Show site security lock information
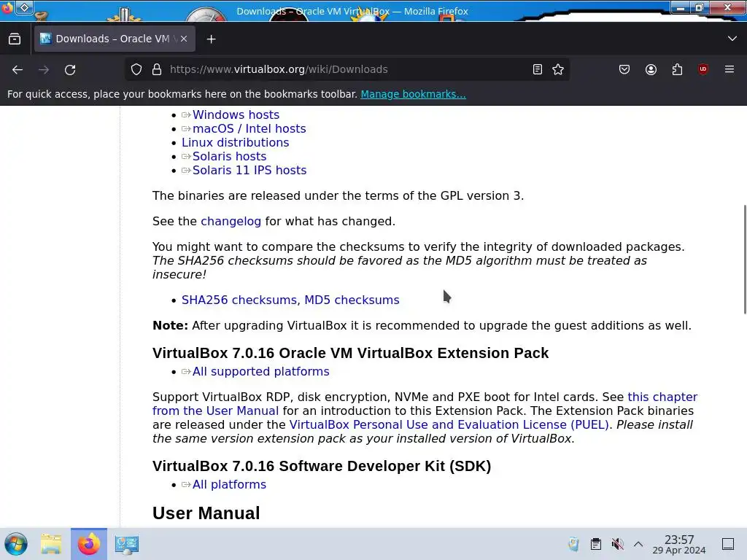747x560 pixels. point(157,69)
